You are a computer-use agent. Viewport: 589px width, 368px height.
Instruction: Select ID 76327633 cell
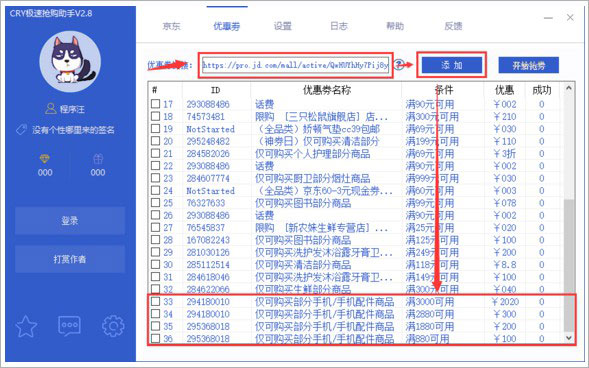tap(205, 203)
